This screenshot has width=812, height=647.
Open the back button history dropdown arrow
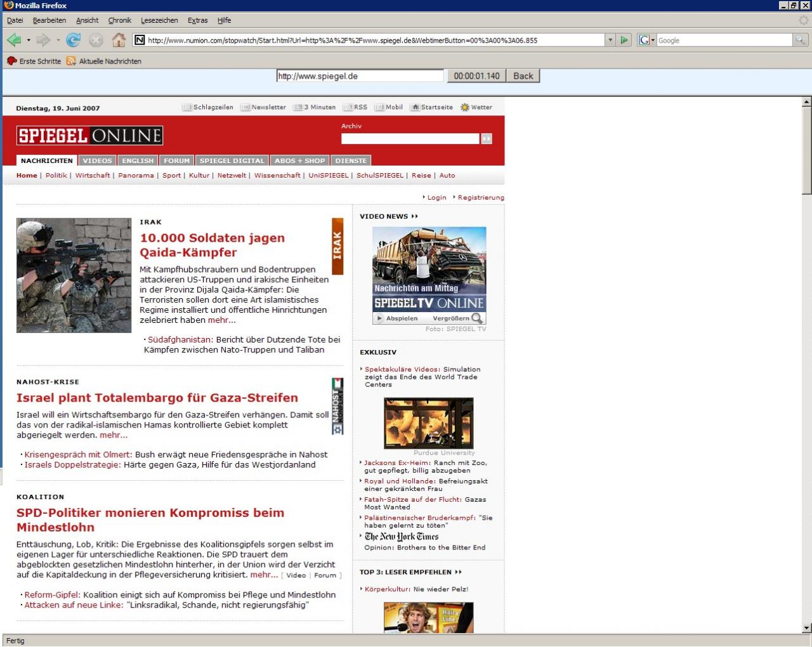[x=29, y=40]
